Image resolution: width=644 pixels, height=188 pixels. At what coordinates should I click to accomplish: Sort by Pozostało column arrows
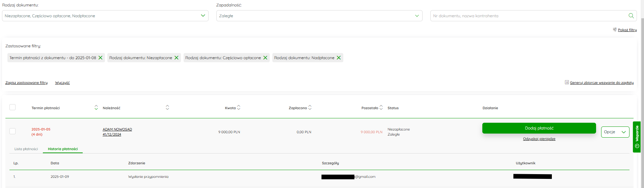pos(381,108)
